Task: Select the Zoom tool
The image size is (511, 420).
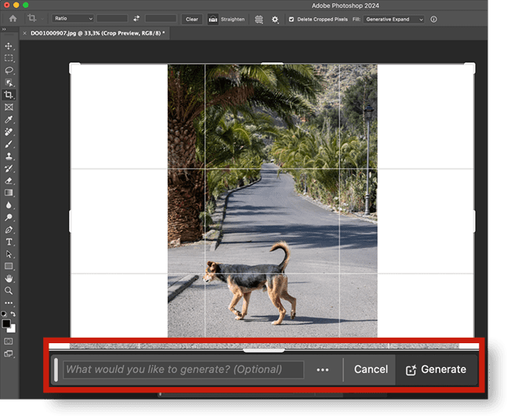Action: pyautogui.click(x=9, y=291)
